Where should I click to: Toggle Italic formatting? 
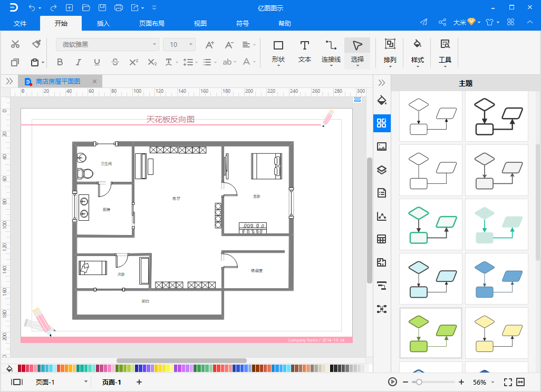[79, 62]
